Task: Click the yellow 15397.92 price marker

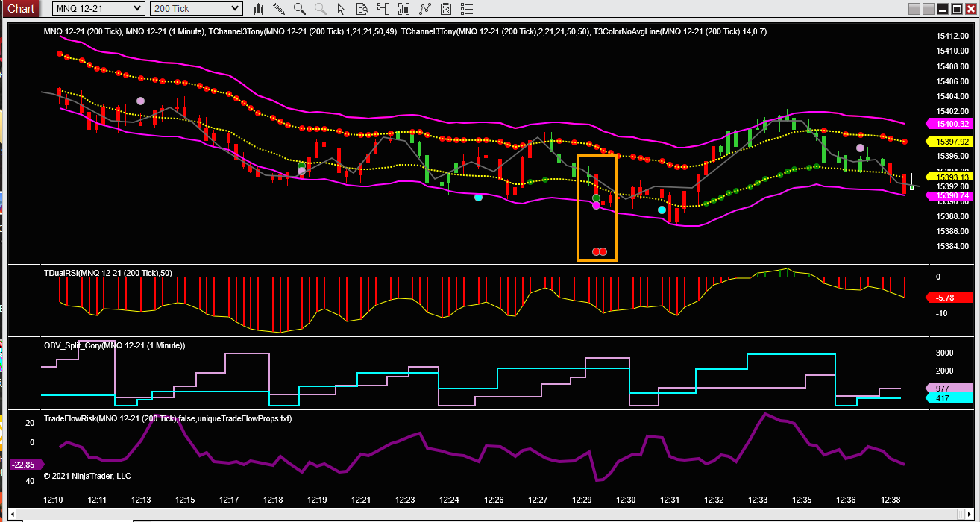Action: (948, 141)
